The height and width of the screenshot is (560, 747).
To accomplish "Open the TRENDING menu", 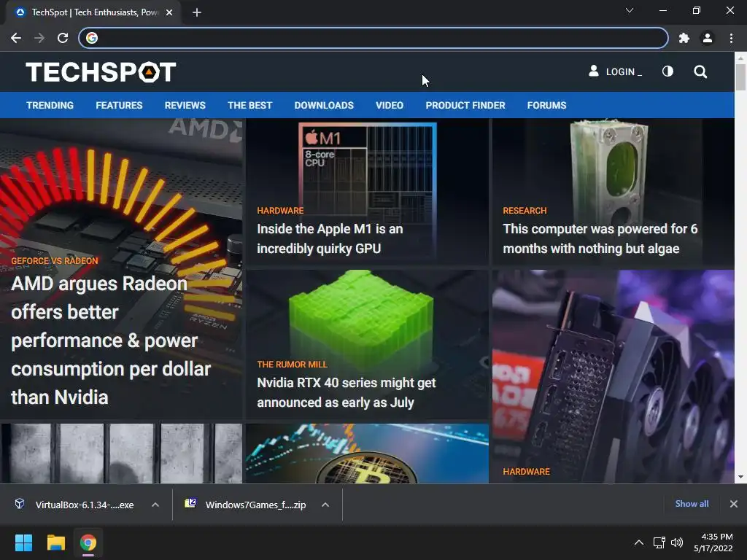I will [50, 105].
